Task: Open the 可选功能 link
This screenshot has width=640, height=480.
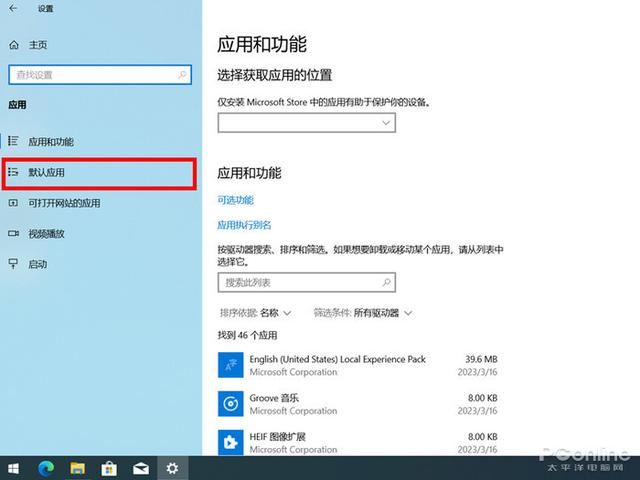Action: (x=236, y=200)
